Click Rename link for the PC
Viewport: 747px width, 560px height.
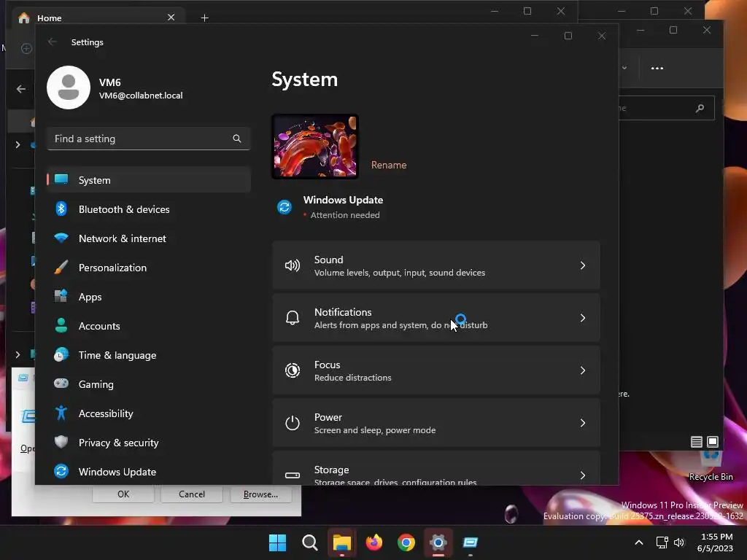[x=389, y=166]
